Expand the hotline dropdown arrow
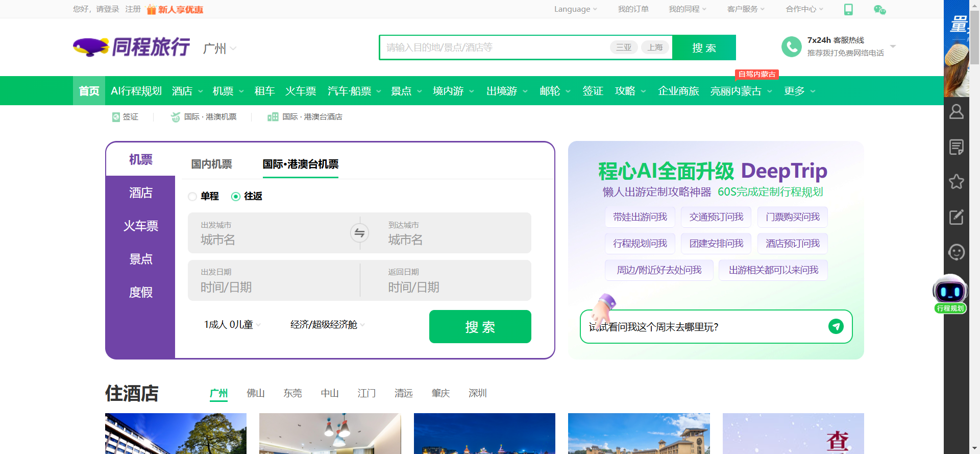Viewport: 980px width, 454px height. click(893, 46)
